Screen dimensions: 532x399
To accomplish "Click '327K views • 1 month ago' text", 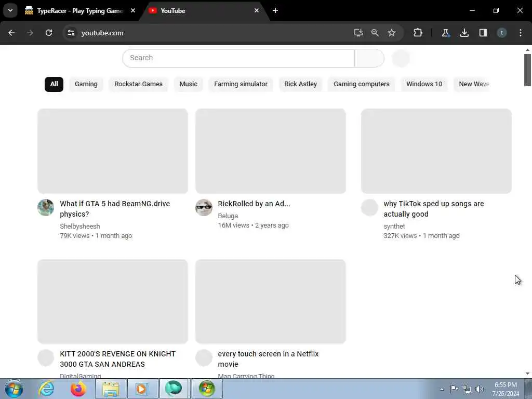I will pyautogui.click(x=421, y=236).
